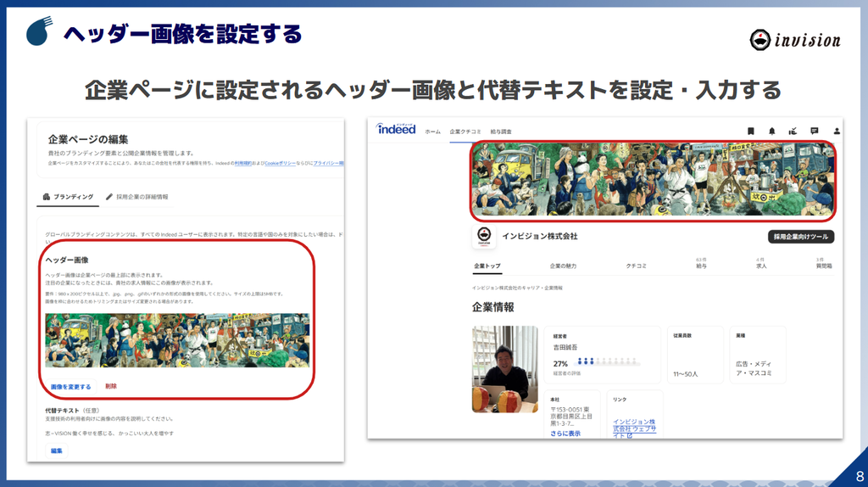Select 企業クチコミ in the Indeed nav
The height and width of the screenshot is (487, 868).
(465, 132)
